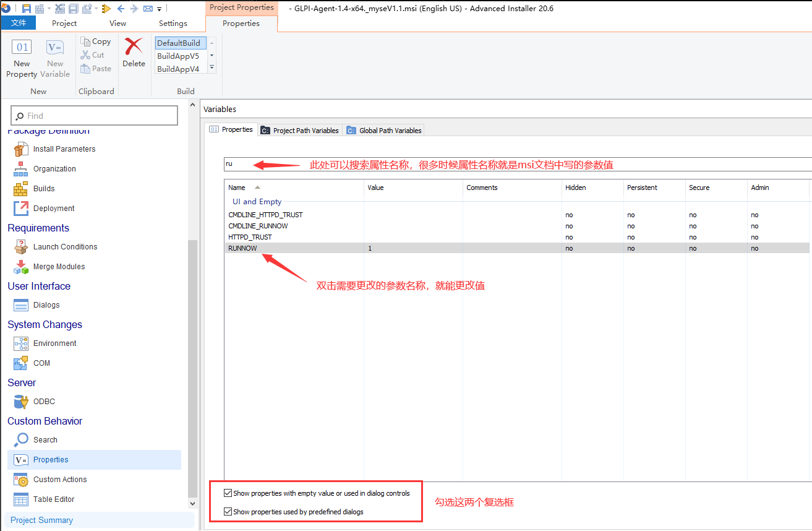Open the Table Editor page
This screenshot has width=812, height=531.
click(54, 499)
